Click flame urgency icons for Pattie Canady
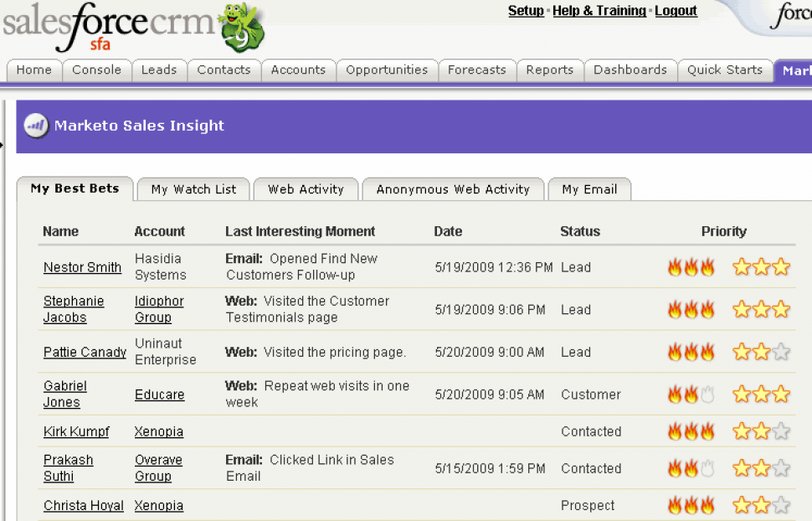Screen dimensions: 812x521 click(691, 353)
